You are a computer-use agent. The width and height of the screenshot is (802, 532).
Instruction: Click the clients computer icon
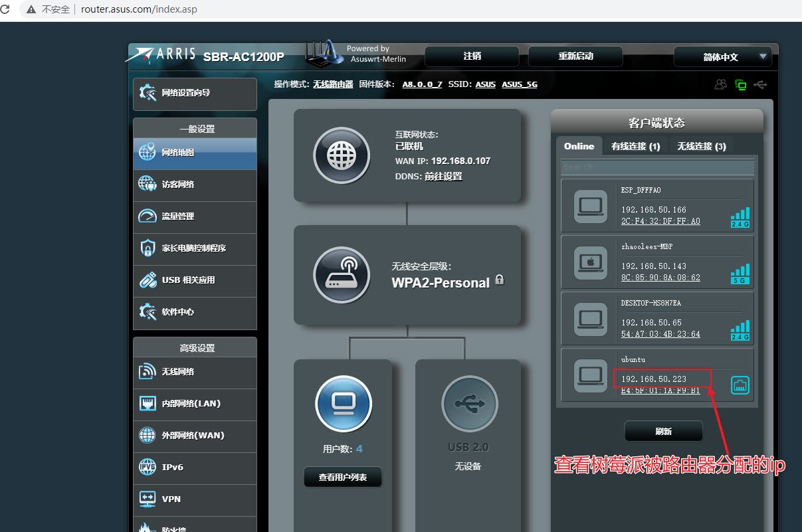(x=344, y=404)
